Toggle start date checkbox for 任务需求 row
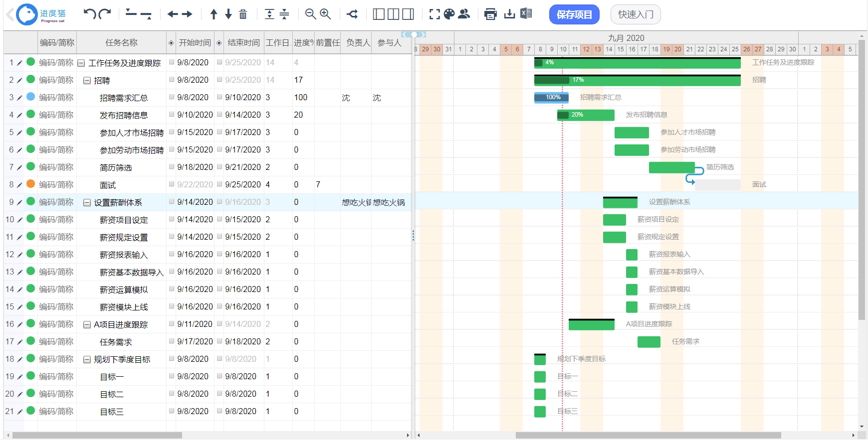 point(172,341)
